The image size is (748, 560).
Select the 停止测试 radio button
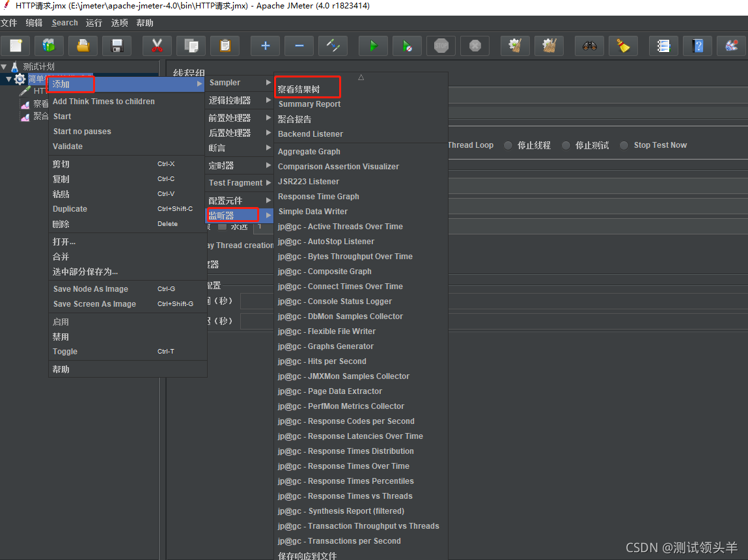(x=566, y=145)
